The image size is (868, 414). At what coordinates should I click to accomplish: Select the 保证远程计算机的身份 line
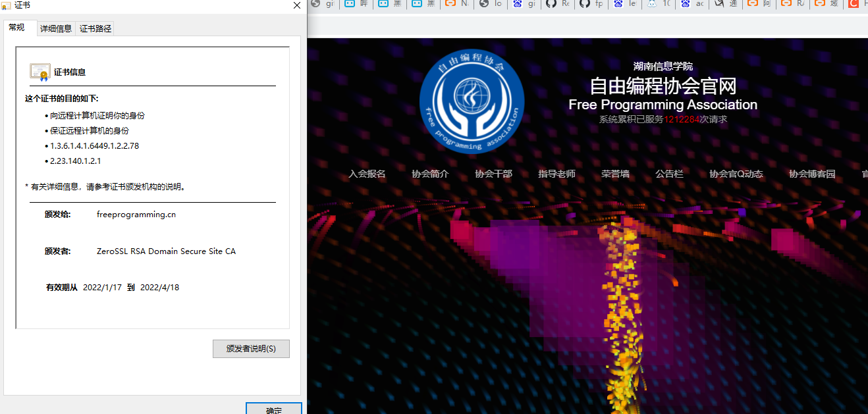[89, 131]
